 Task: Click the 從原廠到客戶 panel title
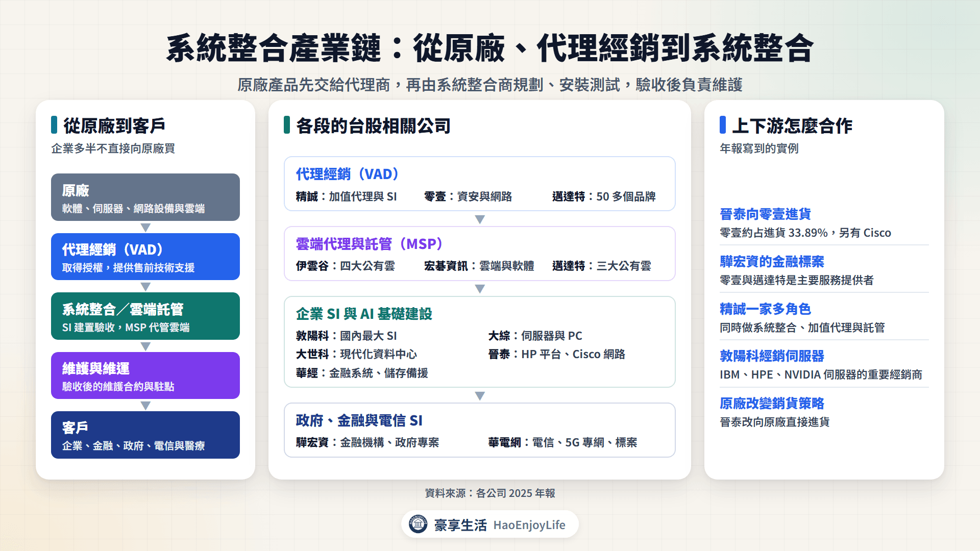[x=114, y=126]
